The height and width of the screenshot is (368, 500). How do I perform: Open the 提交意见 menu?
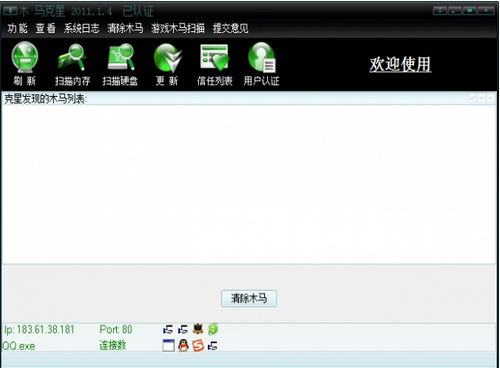click(231, 28)
